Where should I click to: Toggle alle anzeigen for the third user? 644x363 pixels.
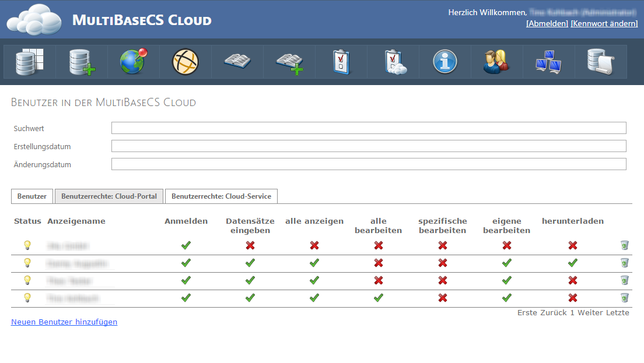coord(314,280)
